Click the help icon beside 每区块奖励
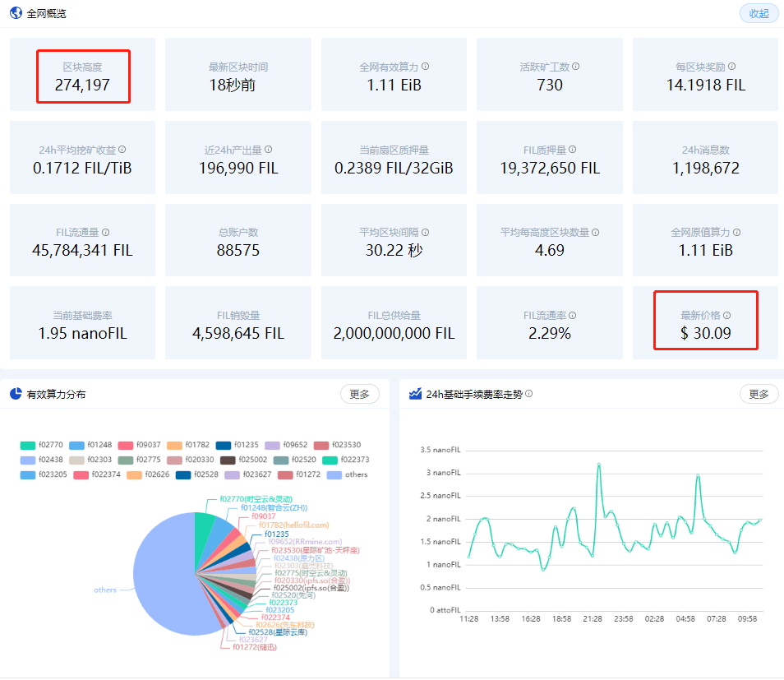 pos(731,67)
